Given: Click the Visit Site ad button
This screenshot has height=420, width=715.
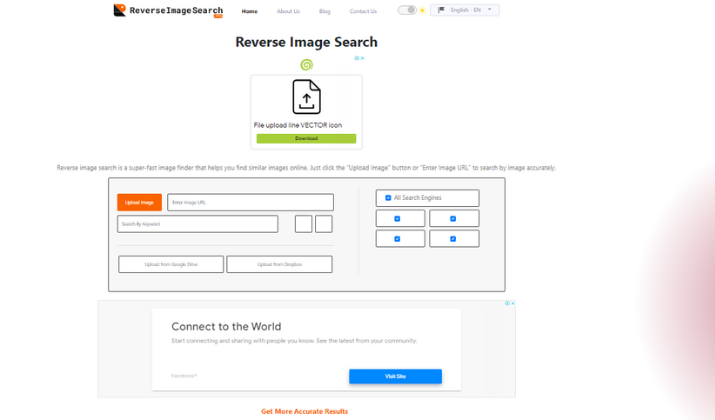Looking at the screenshot, I should [395, 376].
